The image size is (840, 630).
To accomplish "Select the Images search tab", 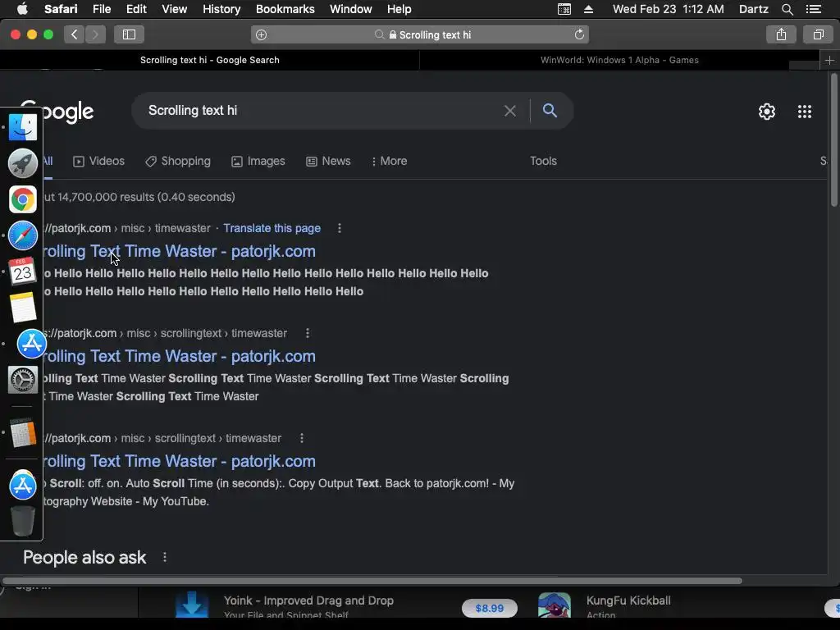I will (x=258, y=162).
